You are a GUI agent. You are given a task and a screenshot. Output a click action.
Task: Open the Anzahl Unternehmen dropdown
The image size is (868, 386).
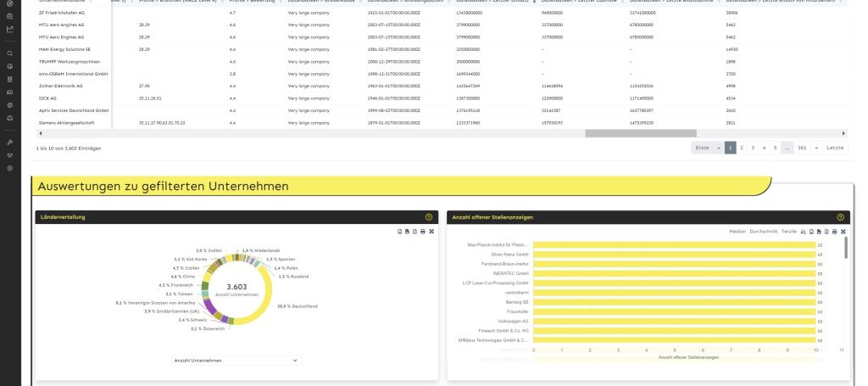pyautogui.click(x=236, y=361)
